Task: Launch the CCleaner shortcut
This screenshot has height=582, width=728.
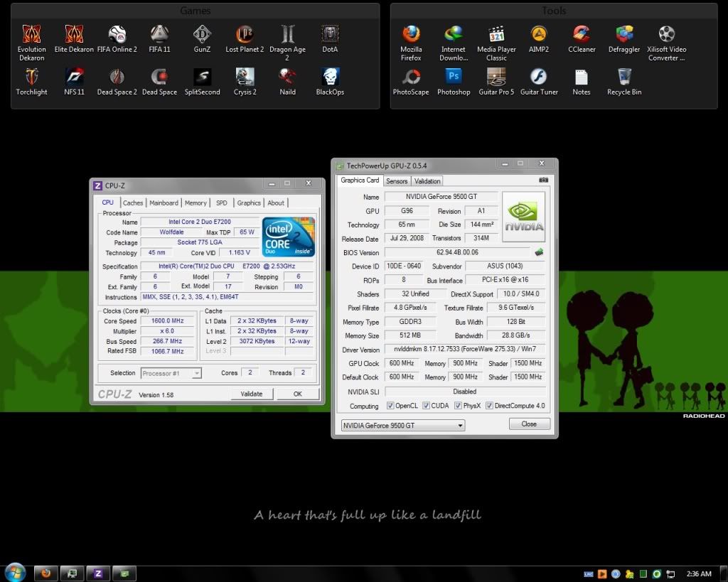Action: click(x=582, y=39)
